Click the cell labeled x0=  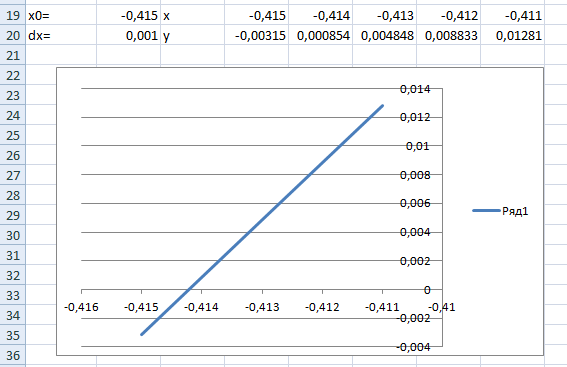pyautogui.click(x=61, y=15)
